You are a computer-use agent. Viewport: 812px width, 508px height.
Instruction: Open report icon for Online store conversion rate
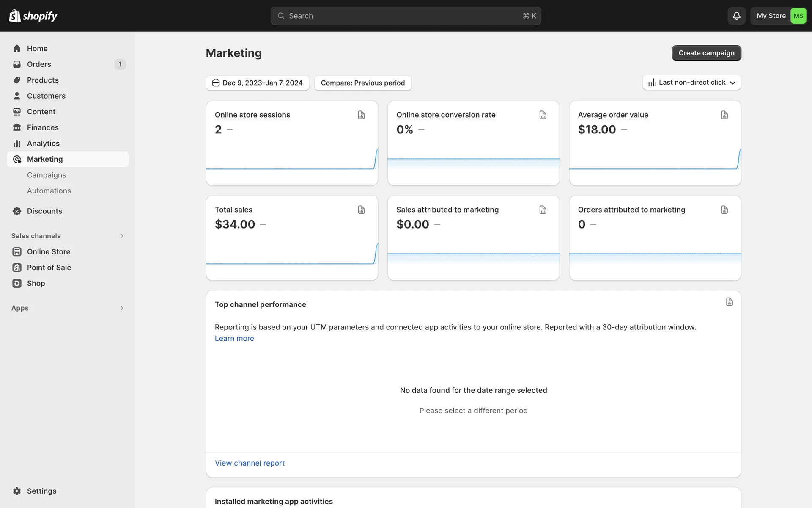coord(543,115)
